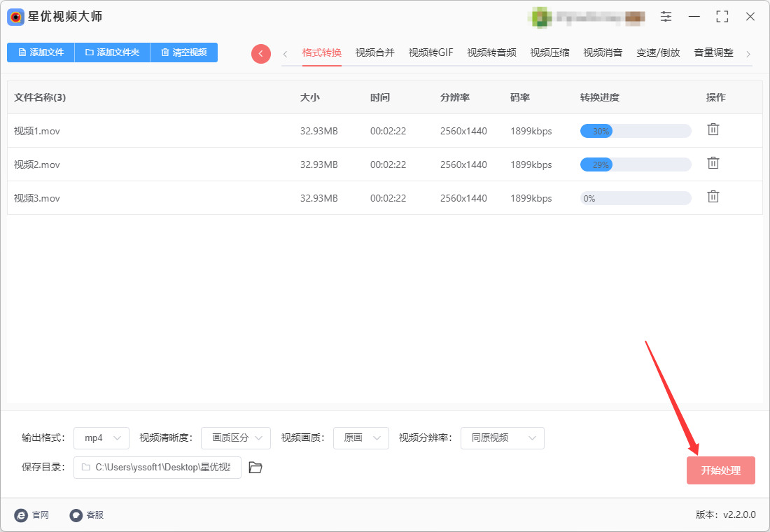
Task: Click the 30% progress bar for 视频1.mov
Action: coord(636,131)
